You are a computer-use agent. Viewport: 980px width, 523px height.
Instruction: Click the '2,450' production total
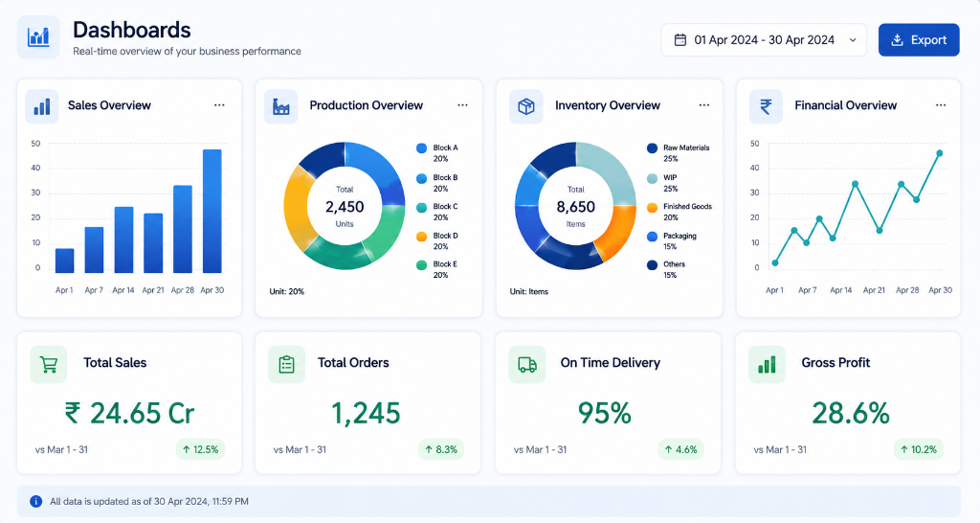(x=345, y=207)
